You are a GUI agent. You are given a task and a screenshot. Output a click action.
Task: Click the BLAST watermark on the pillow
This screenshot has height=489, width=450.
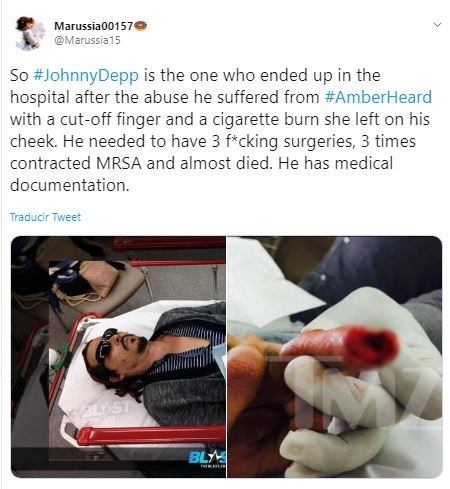(106, 411)
